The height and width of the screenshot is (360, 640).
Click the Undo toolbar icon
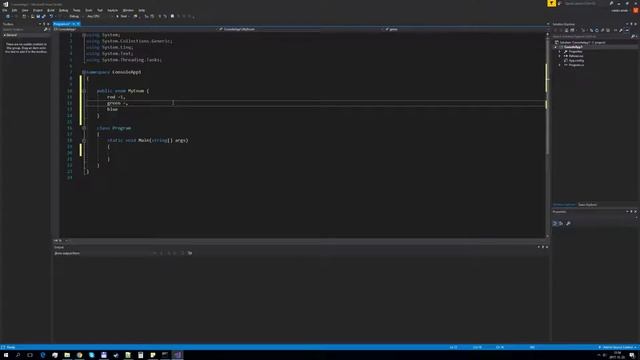click(51, 16)
